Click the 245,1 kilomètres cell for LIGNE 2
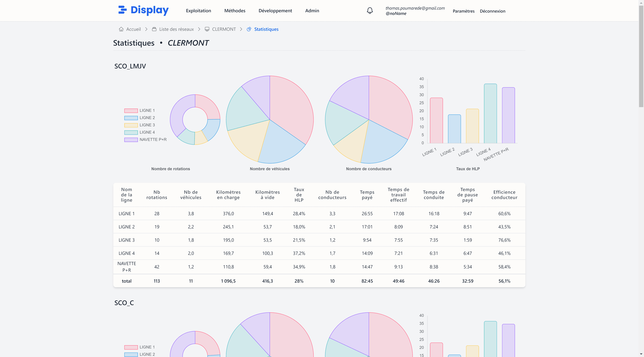This screenshot has height=357, width=644. click(x=228, y=227)
